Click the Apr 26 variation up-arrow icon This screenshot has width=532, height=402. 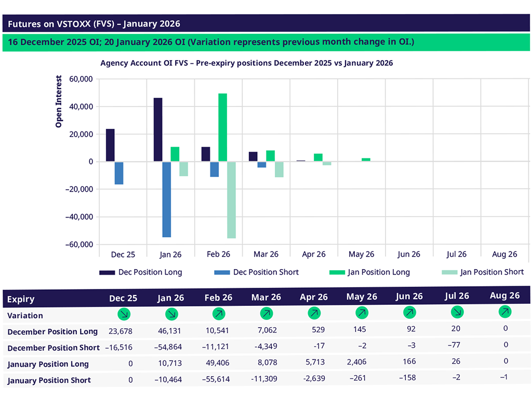pos(314,313)
